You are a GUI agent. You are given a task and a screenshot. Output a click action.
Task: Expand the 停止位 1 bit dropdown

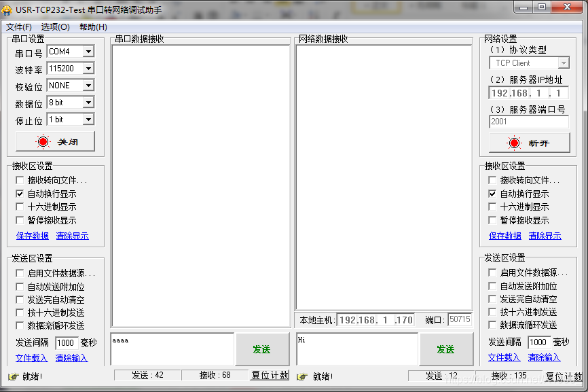coord(88,120)
